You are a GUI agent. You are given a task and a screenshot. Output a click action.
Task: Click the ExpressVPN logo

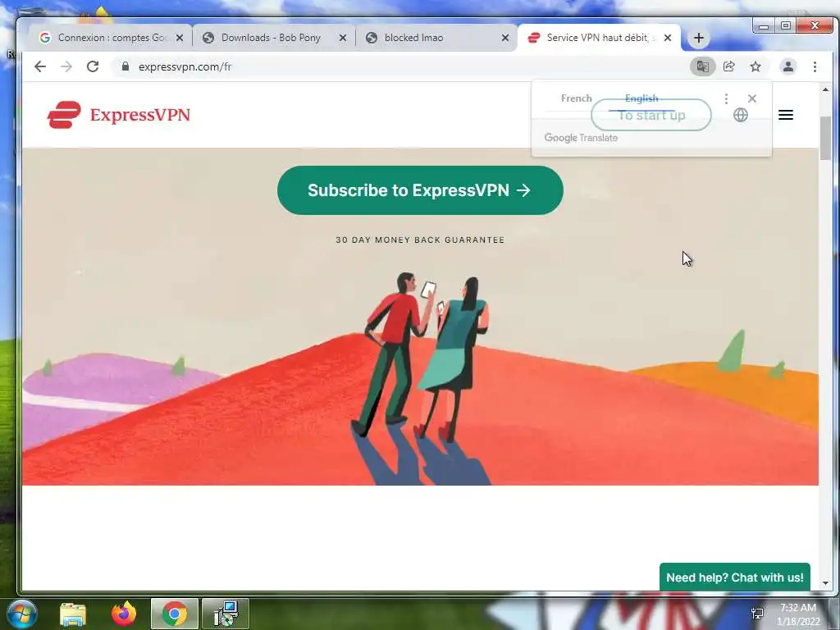[x=119, y=115]
